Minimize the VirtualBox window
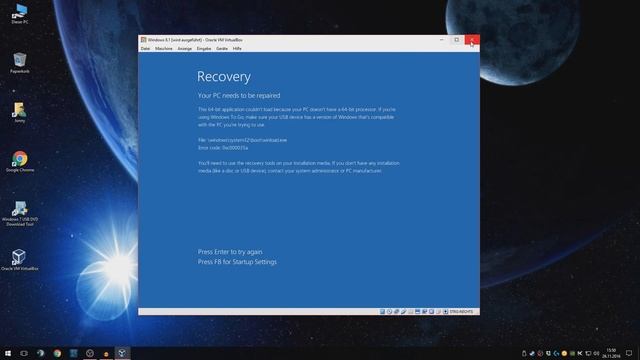This screenshot has width=640, height=360. 442,40
